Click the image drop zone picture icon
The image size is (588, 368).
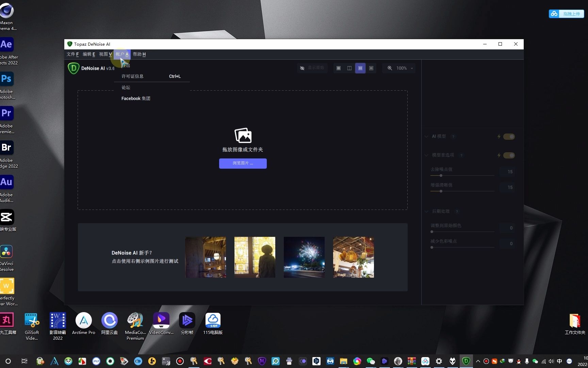pyautogui.click(x=243, y=135)
